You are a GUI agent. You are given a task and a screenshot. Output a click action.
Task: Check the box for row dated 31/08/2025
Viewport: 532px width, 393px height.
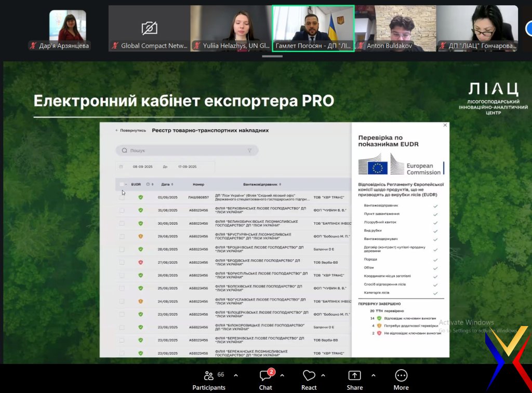coord(122,210)
